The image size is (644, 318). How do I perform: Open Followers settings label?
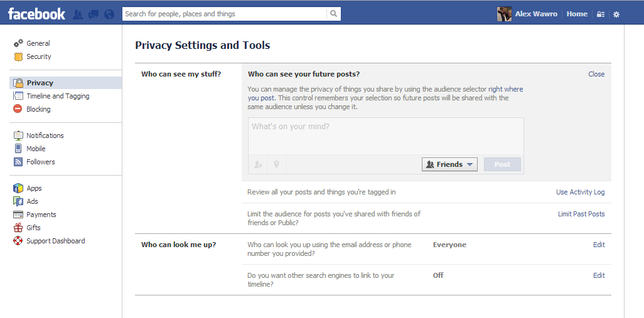click(41, 162)
